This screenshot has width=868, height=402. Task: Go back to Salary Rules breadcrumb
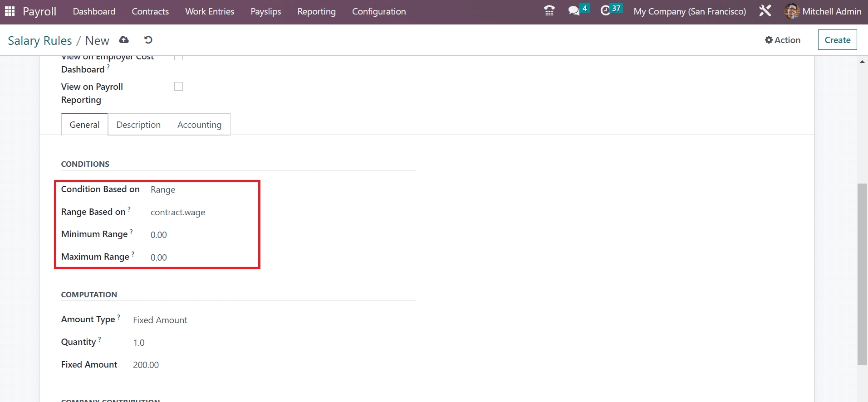click(x=40, y=41)
